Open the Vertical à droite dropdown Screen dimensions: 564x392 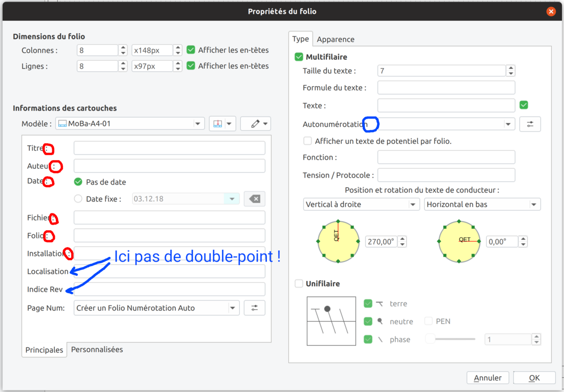tap(362, 205)
